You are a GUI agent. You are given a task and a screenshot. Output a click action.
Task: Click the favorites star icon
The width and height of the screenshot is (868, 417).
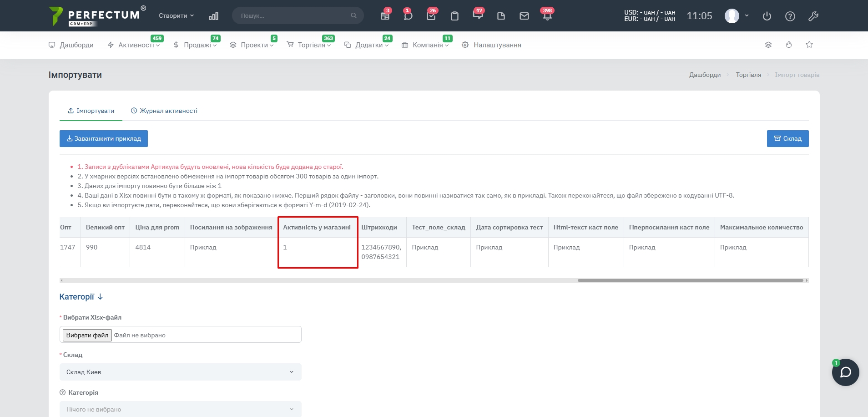(809, 45)
